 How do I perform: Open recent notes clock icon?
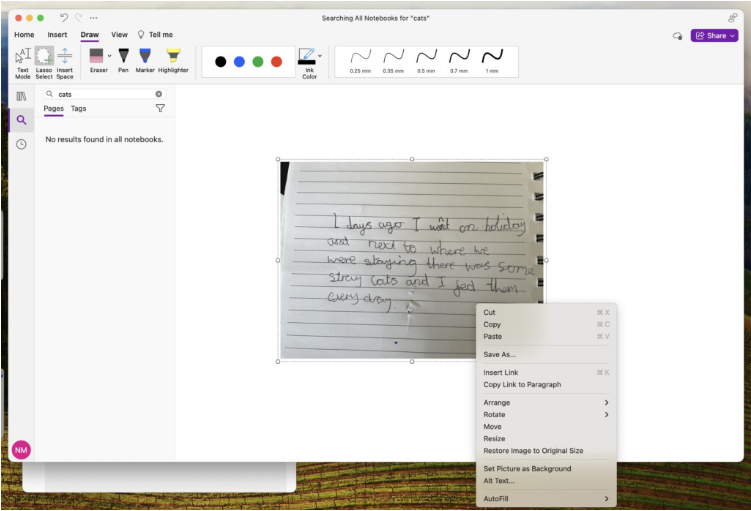tap(21, 144)
